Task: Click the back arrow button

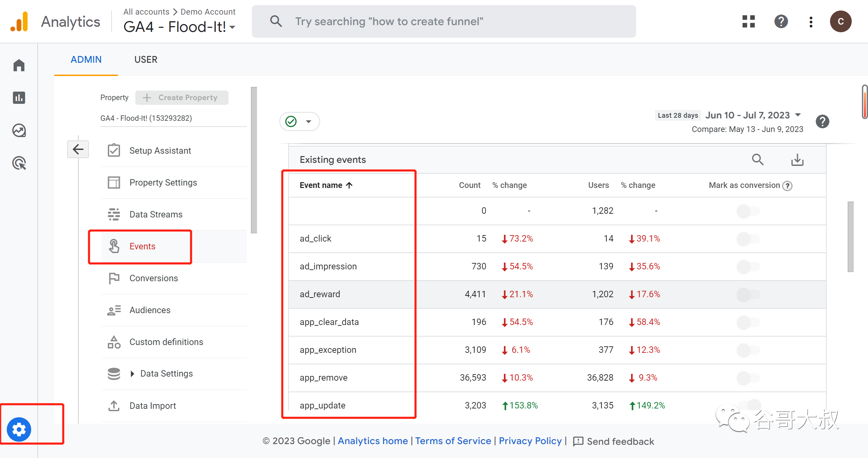Action: pos(78,149)
